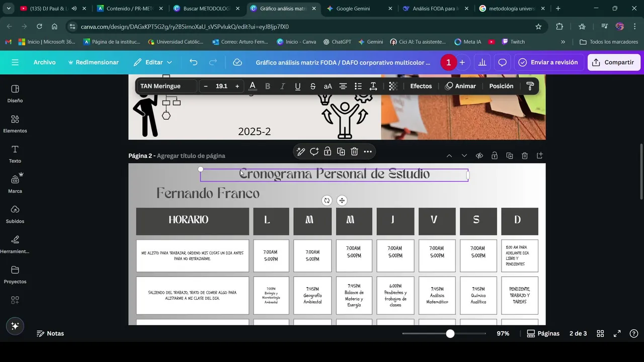
Task: Open the Herramientas sidebar panel
Action: coord(15,244)
